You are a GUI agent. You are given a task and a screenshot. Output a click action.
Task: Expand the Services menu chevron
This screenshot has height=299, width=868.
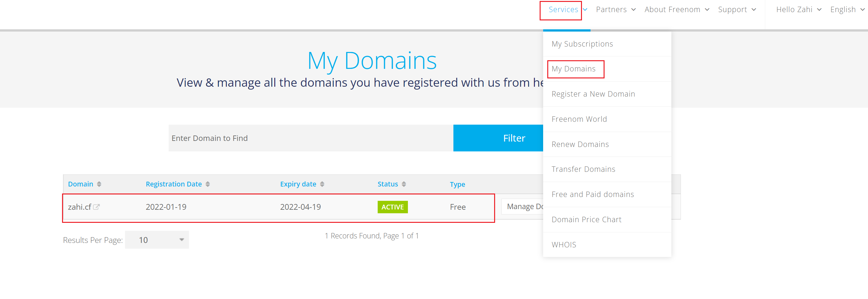pyautogui.click(x=585, y=10)
